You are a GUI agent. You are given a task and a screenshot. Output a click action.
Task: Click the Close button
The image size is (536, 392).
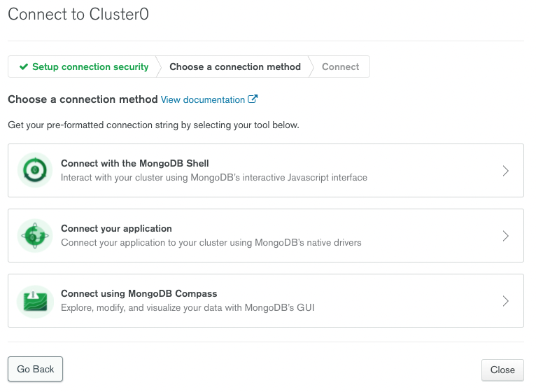point(502,370)
